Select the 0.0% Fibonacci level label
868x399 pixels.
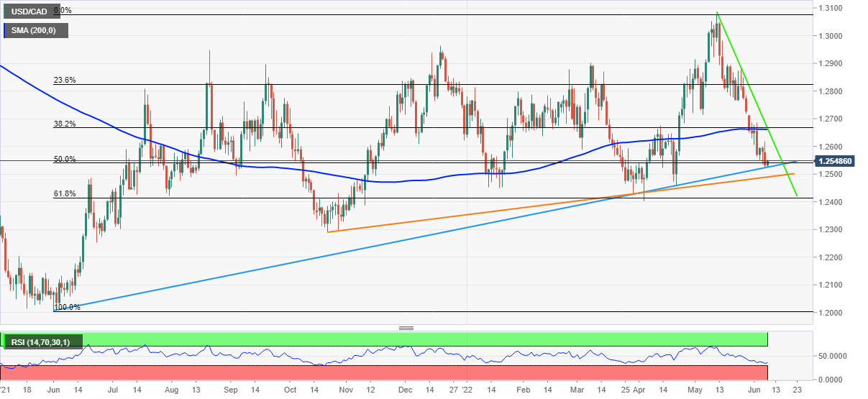point(62,11)
